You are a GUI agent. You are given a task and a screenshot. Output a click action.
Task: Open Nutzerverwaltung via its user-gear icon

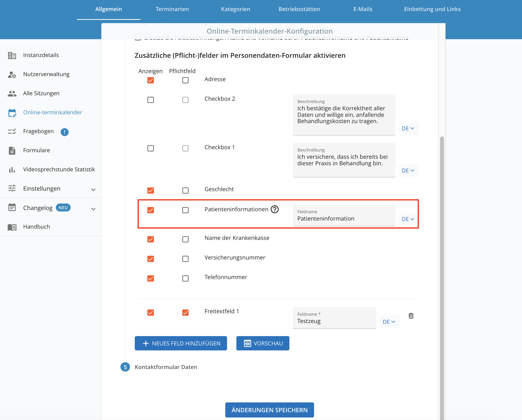[12, 74]
